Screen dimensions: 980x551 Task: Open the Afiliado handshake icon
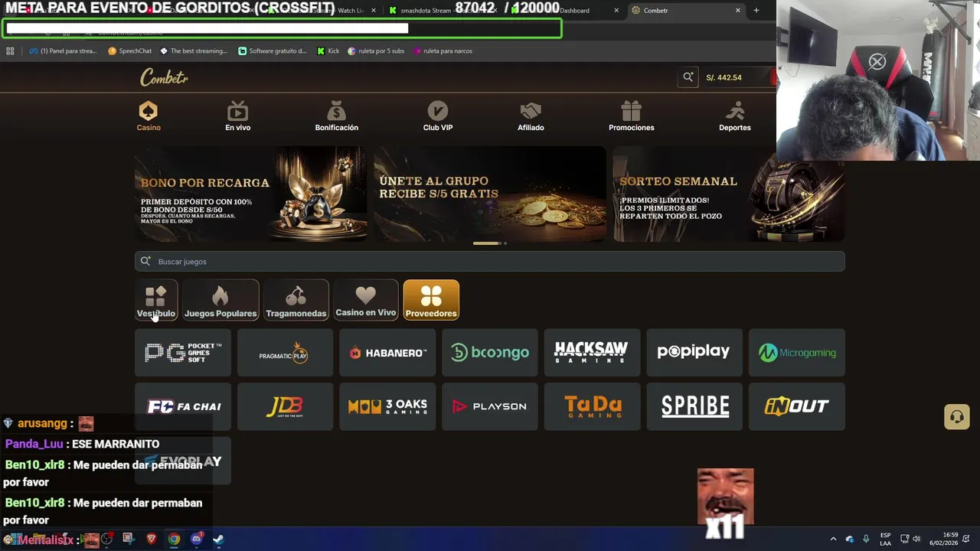tap(531, 111)
